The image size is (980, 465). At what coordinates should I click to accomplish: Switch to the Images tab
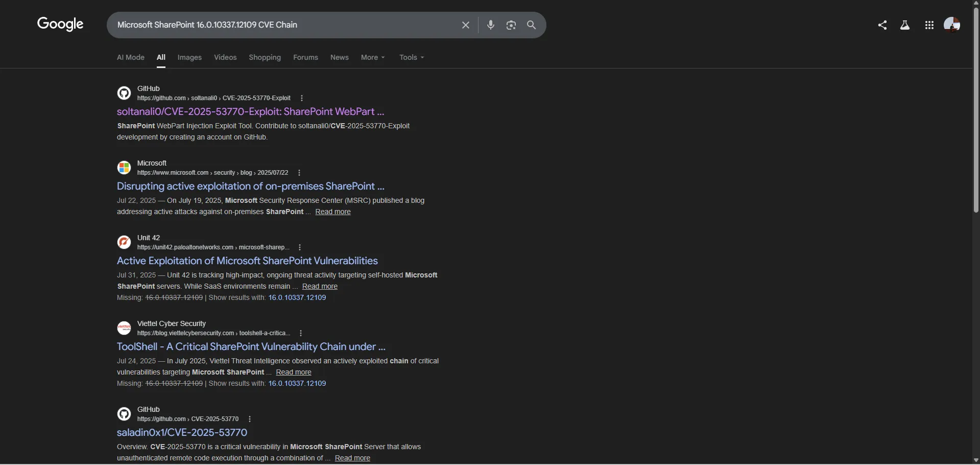[x=189, y=57]
